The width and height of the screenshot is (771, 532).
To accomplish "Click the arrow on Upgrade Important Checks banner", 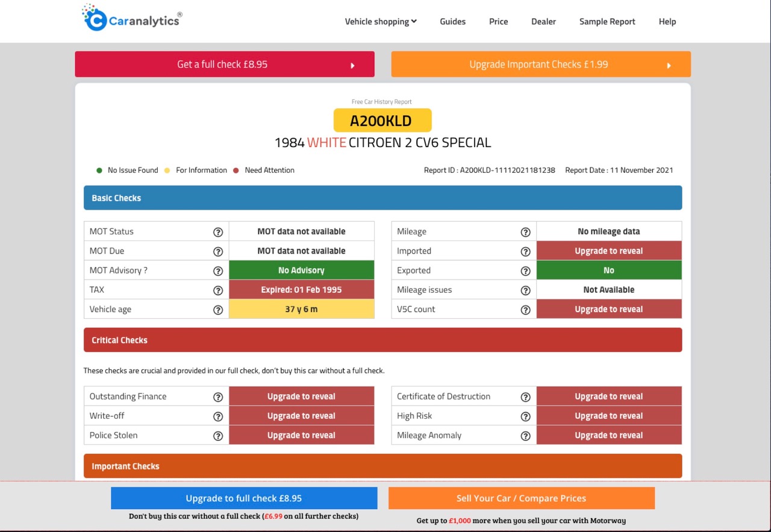I will click(669, 65).
